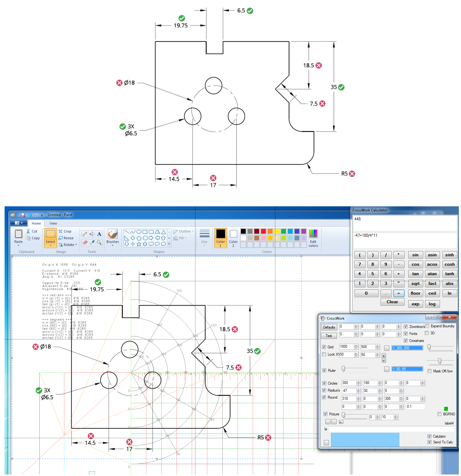
Task: Open Edit colors rainbow icon
Action: (x=313, y=233)
